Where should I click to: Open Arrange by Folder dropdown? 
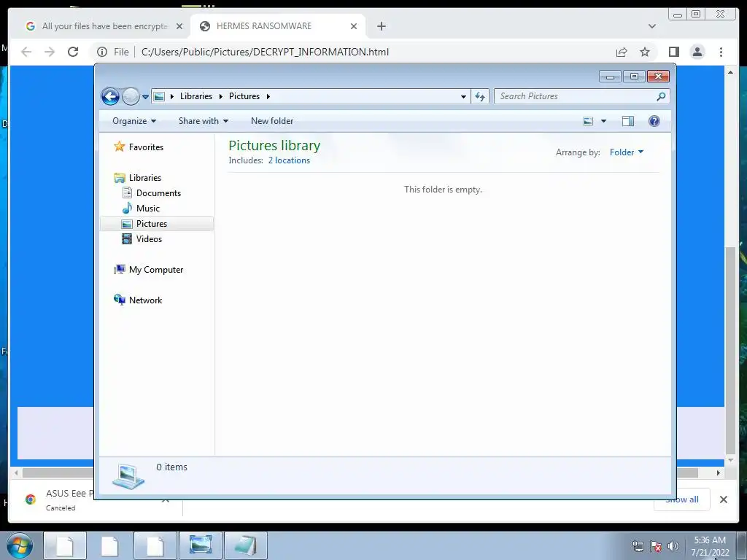[x=627, y=152]
